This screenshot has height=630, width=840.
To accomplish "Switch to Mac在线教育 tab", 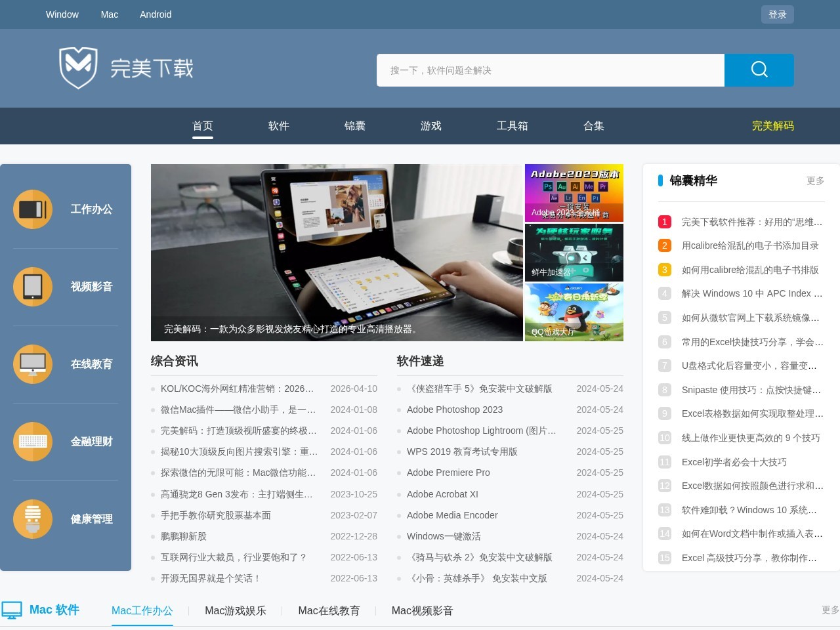I will point(329,611).
